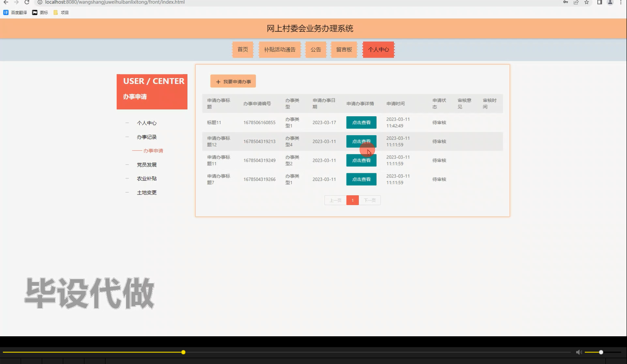
Task: Open the site information icon in the address bar
Action: (40, 2)
